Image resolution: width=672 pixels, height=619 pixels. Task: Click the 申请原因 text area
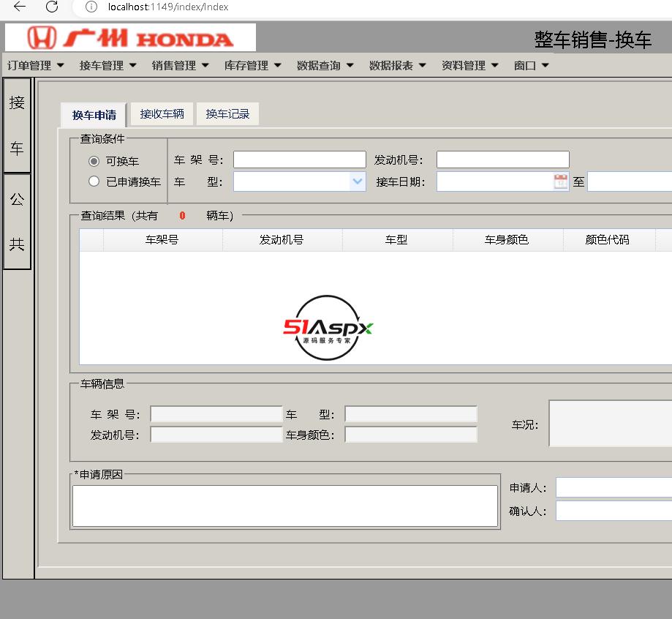coord(285,506)
